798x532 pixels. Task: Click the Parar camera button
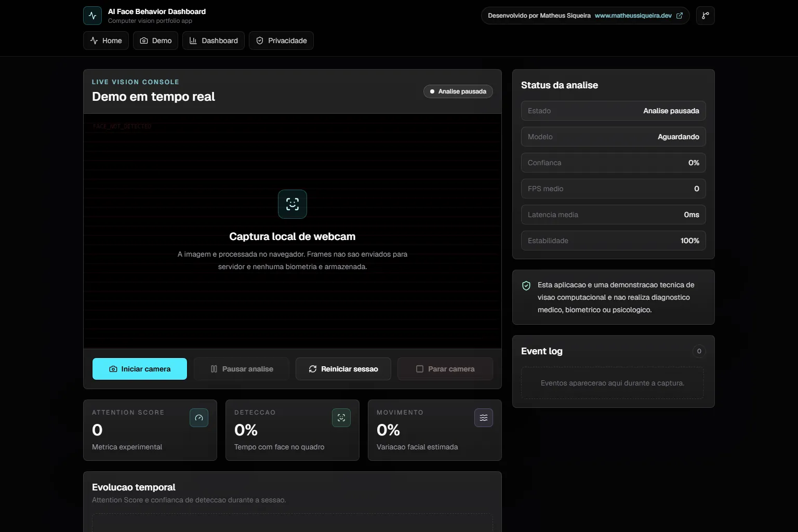click(x=445, y=369)
